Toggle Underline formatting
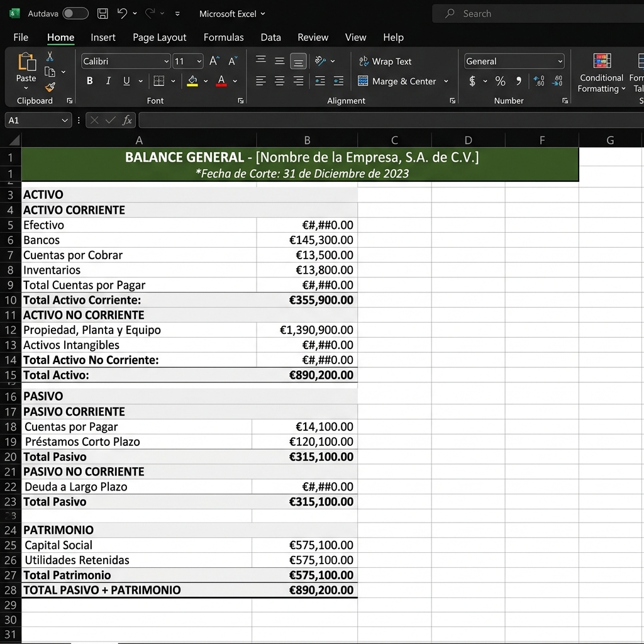 [x=126, y=81]
